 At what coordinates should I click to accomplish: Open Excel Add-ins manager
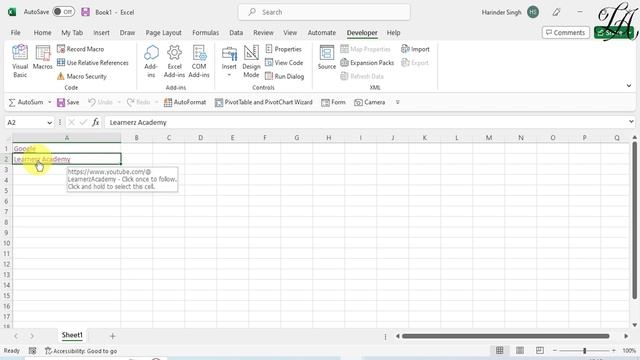[x=174, y=61]
